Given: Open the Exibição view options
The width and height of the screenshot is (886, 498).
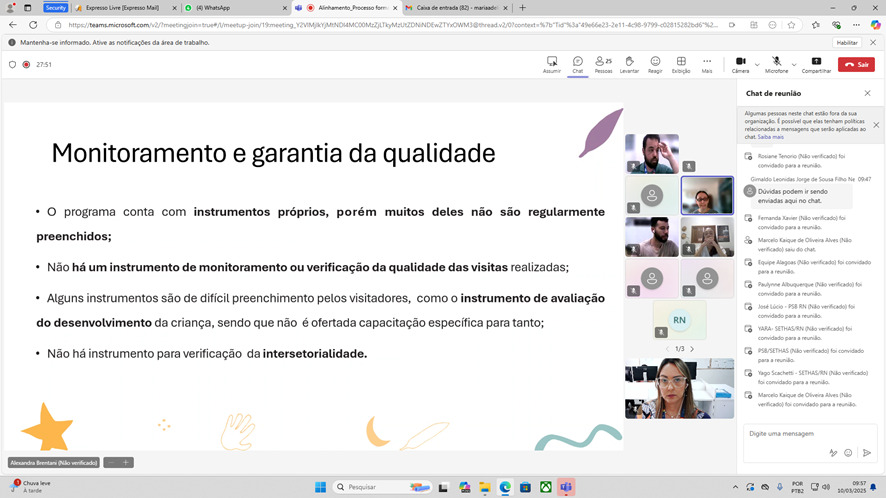Looking at the screenshot, I should tap(681, 62).
